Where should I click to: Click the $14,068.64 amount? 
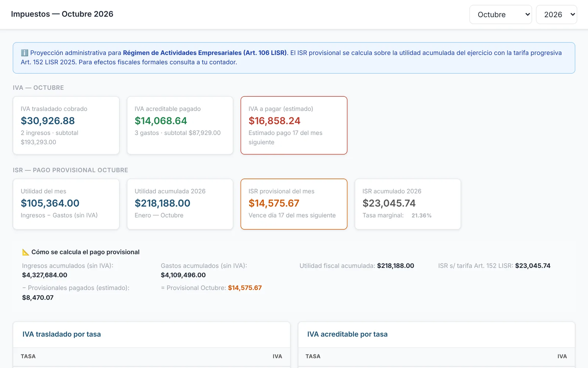point(161,121)
